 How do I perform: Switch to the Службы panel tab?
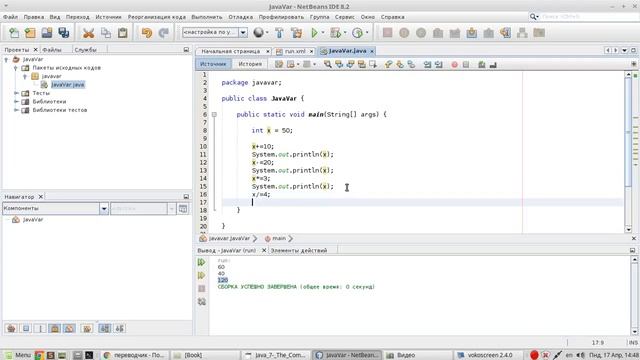pos(85,50)
